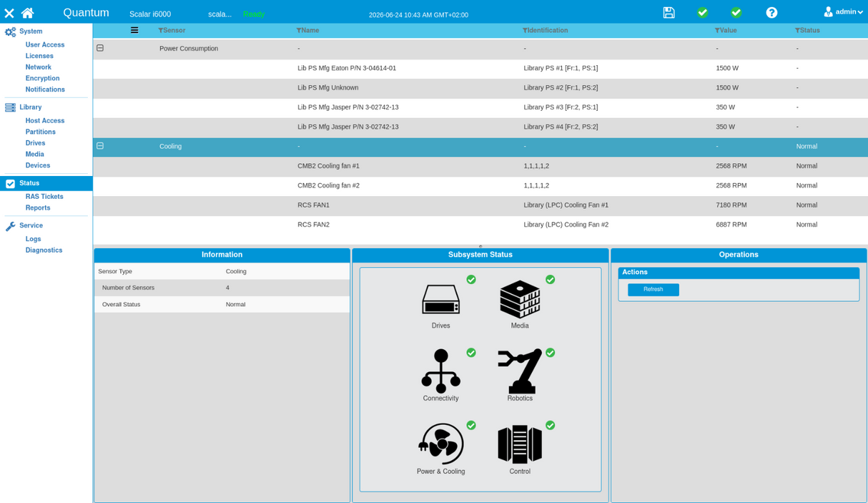The image size is (868, 503).
Task: Select the Service section heading
Action: [31, 225]
